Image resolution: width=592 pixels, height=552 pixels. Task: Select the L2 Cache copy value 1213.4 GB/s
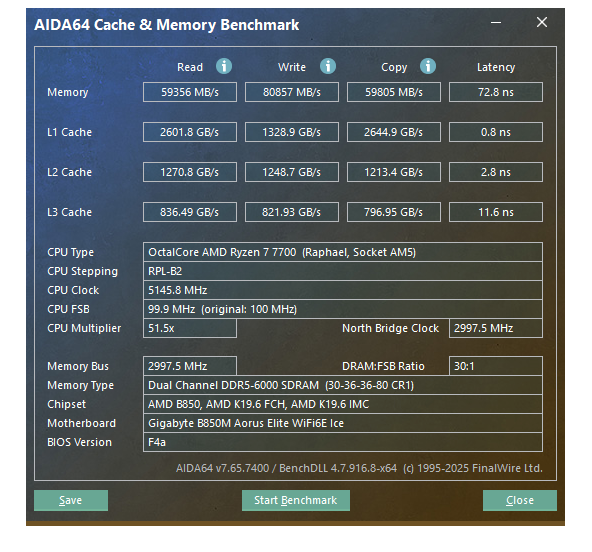click(x=394, y=172)
